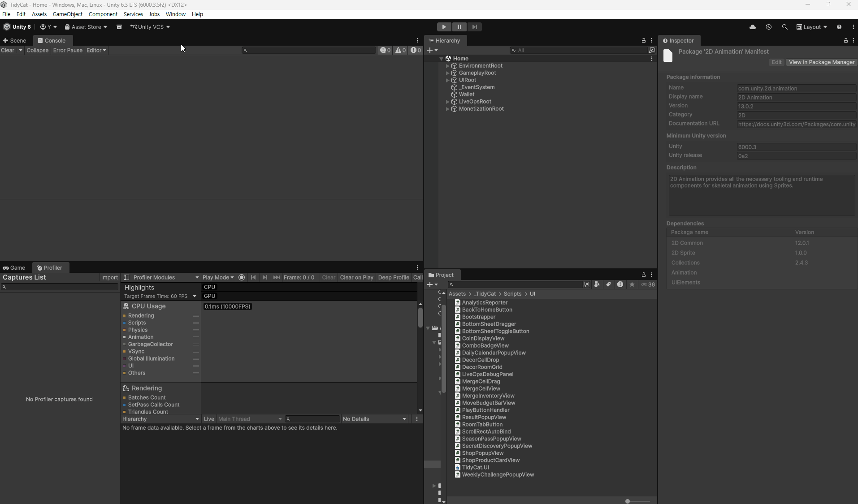858x504 pixels.
Task: Open the help question mark icon
Action: pyautogui.click(x=839, y=27)
